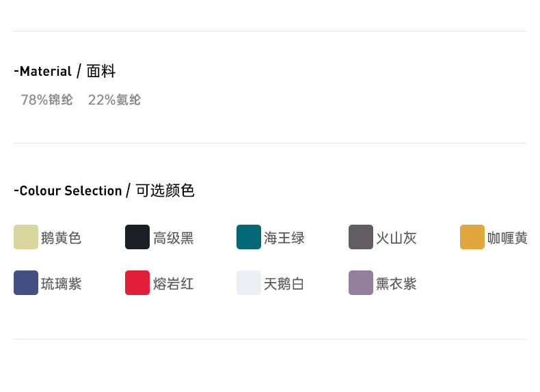Click the 火山灰 grey color swatch
The height and width of the screenshot is (392, 540).
[x=361, y=237]
